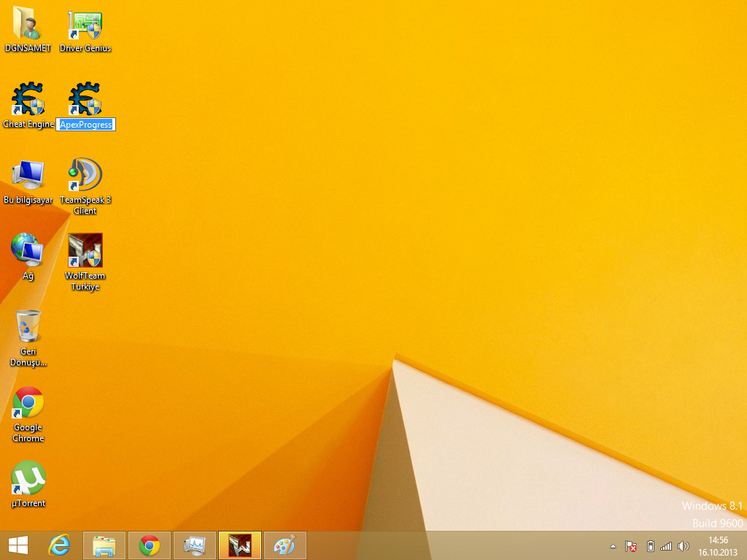
Task: Click the clock showing 14:56
Action: coord(718,540)
